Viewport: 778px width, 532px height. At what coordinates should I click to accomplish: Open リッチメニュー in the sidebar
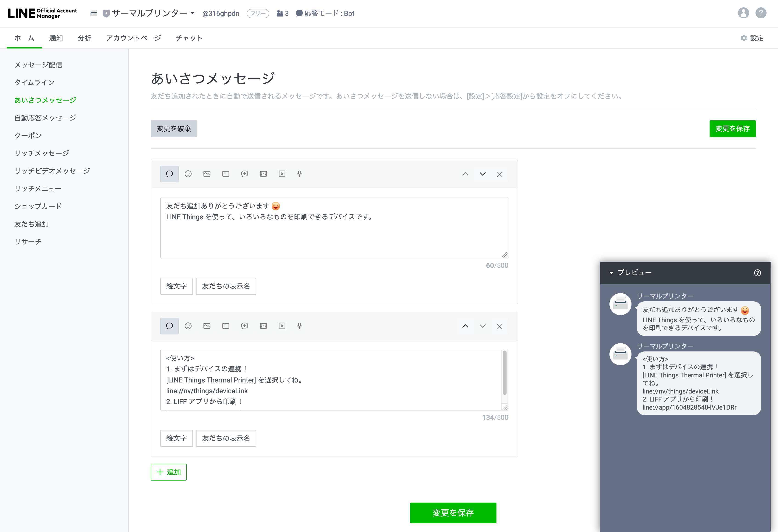(x=38, y=189)
